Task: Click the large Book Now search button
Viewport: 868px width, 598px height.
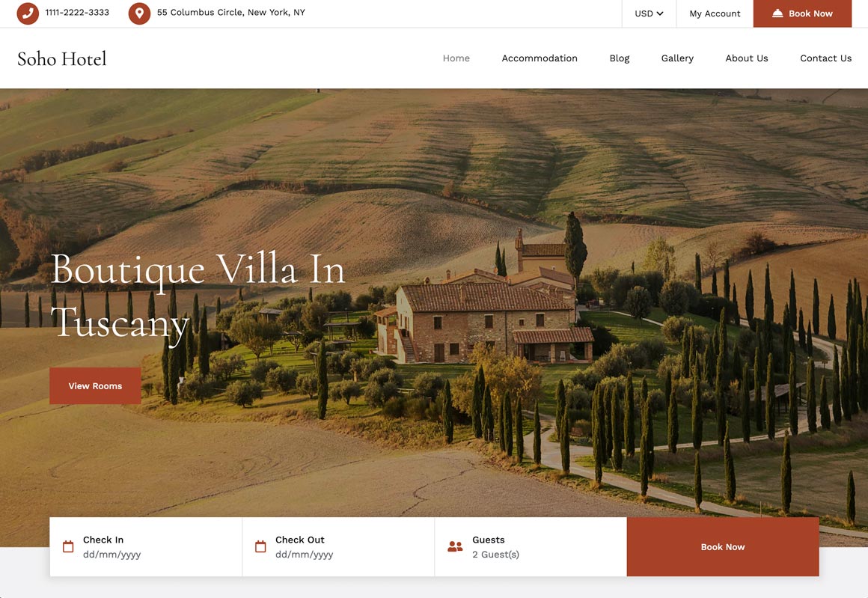Action: [x=722, y=547]
